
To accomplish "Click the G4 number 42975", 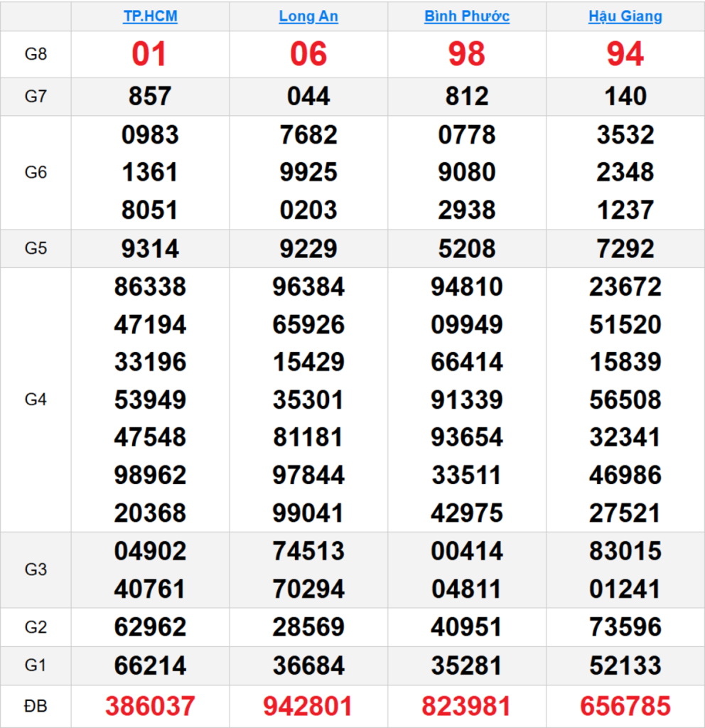I will (x=467, y=513).
